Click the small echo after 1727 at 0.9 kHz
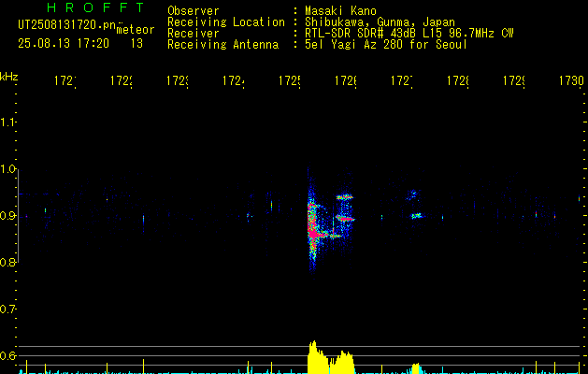The height and width of the screenshot is (374, 588). [x=416, y=216]
